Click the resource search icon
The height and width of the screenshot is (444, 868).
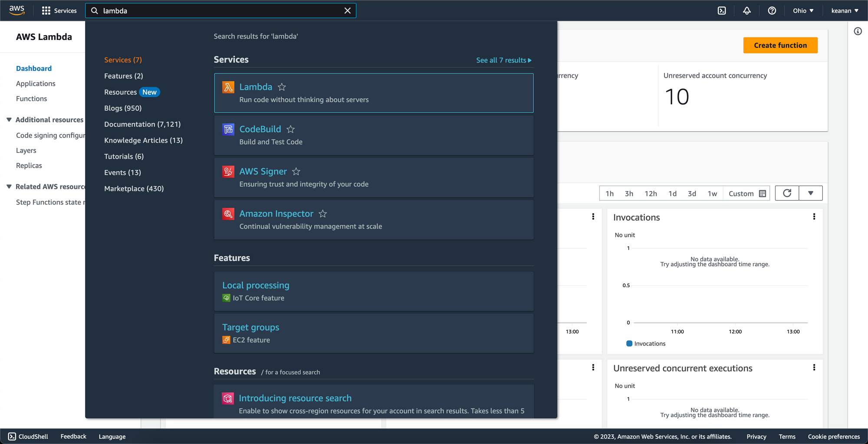228,398
